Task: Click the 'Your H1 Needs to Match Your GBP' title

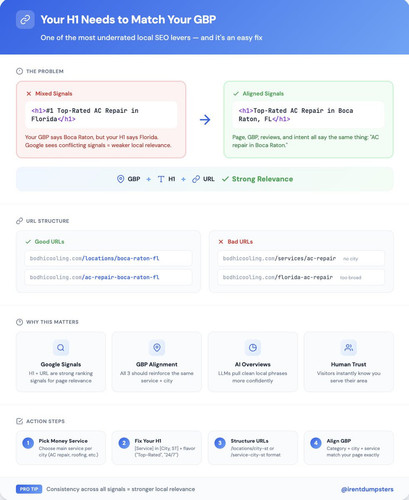Action: click(128, 20)
